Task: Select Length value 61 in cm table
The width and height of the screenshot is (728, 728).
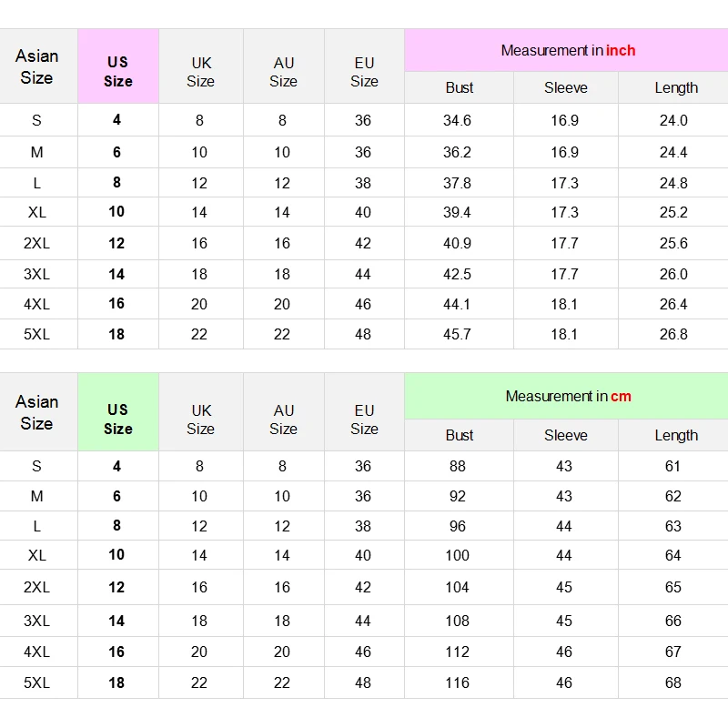Action: coord(672,466)
